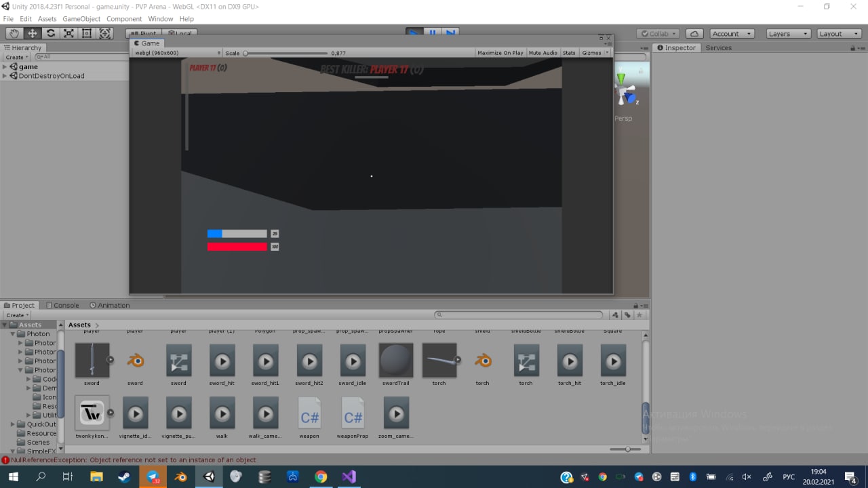This screenshot has height=488, width=868.
Task: Select the Hierarchy tab
Action: pyautogui.click(x=23, y=47)
